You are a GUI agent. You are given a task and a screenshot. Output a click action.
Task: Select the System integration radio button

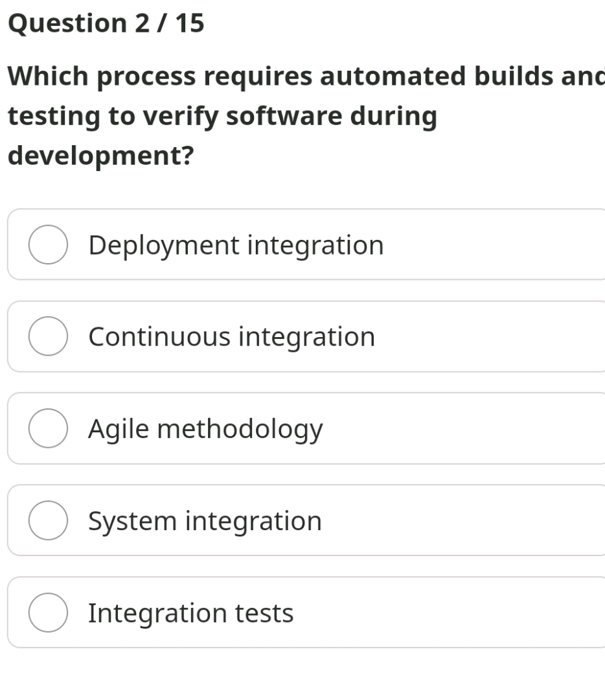(x=49, y=520)
